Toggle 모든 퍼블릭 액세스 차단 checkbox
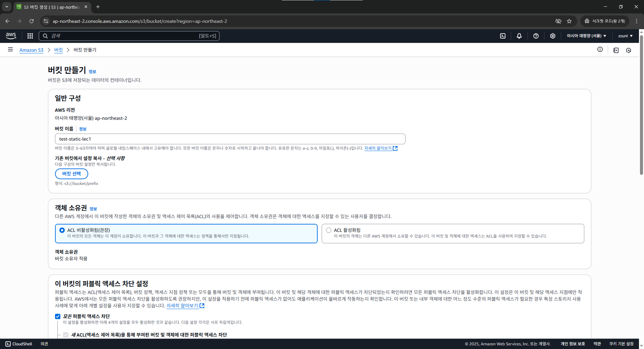The height and width of the screenshot is (349, 644). [x=58, y=316]
